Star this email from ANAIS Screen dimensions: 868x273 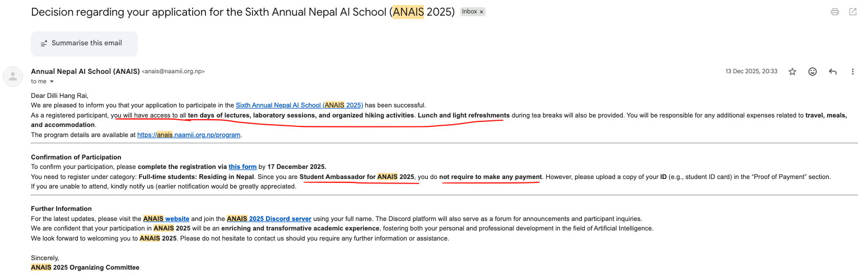[x=792, y=72]
